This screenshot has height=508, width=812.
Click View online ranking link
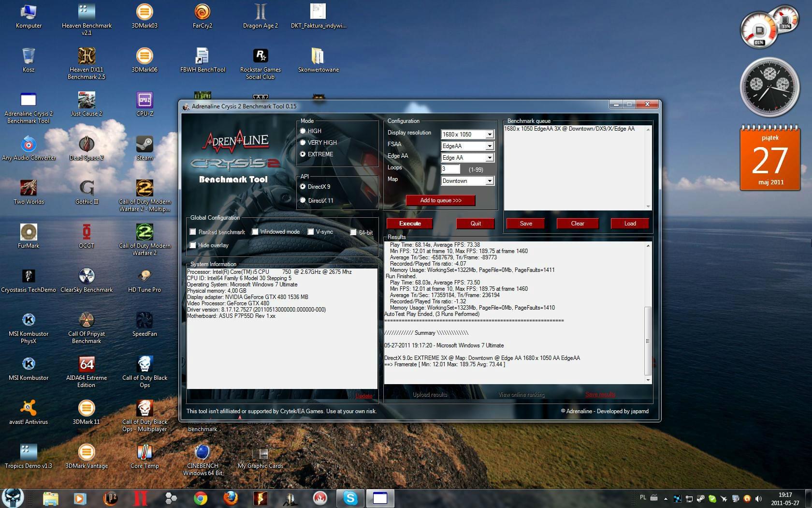[522, 395]
